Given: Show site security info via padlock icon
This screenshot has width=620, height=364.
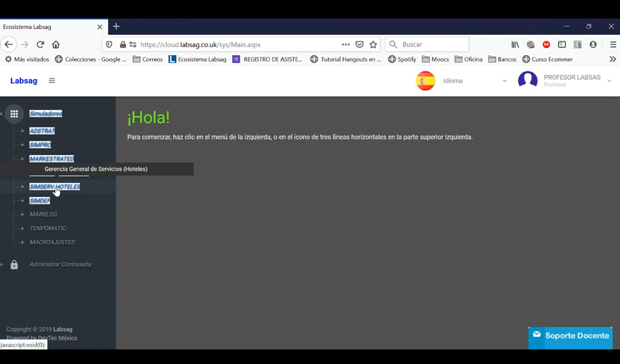Looking at the screenshot, I should point(123,45).
